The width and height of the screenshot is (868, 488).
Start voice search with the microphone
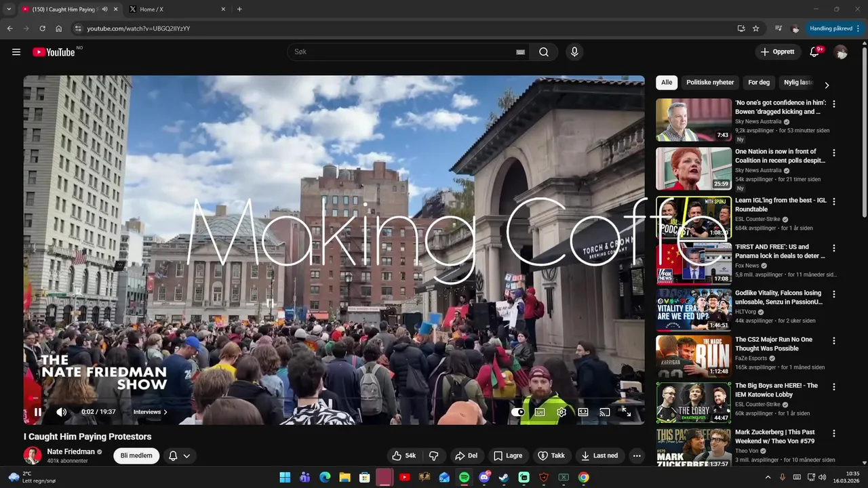[x=574, y=52]
